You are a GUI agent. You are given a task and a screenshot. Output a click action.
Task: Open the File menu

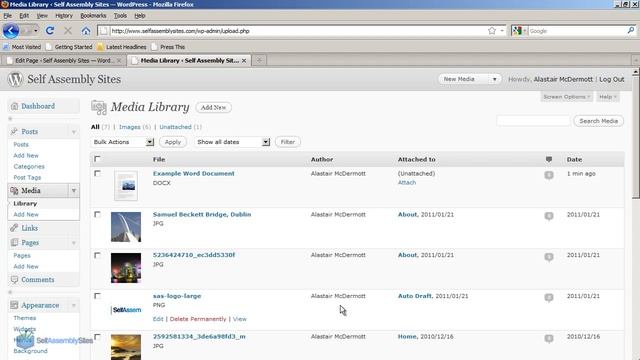[x=8, y=16]
